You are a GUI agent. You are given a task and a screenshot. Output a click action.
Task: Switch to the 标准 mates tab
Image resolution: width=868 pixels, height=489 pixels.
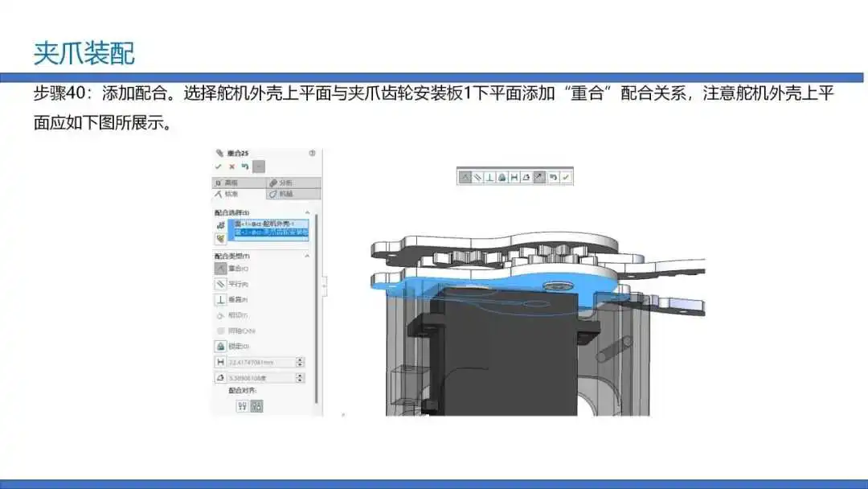tap(239, 194)
